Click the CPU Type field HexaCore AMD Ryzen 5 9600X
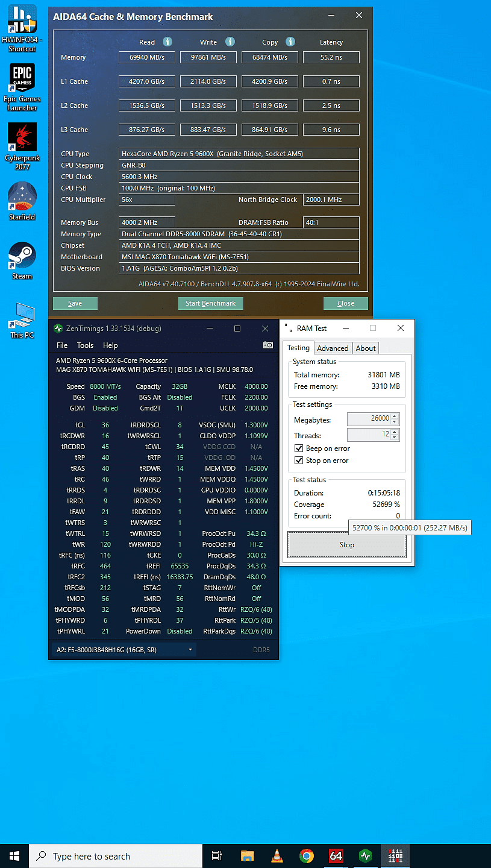The height and width of the screenshot is (868, 491). [239, 154]
